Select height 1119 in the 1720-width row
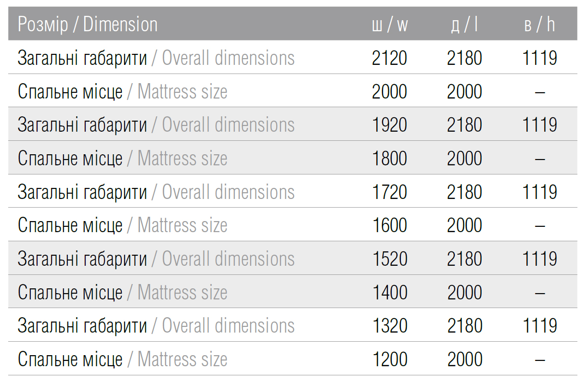This screenshot has width=588, height=384. [x=539, y=192]
